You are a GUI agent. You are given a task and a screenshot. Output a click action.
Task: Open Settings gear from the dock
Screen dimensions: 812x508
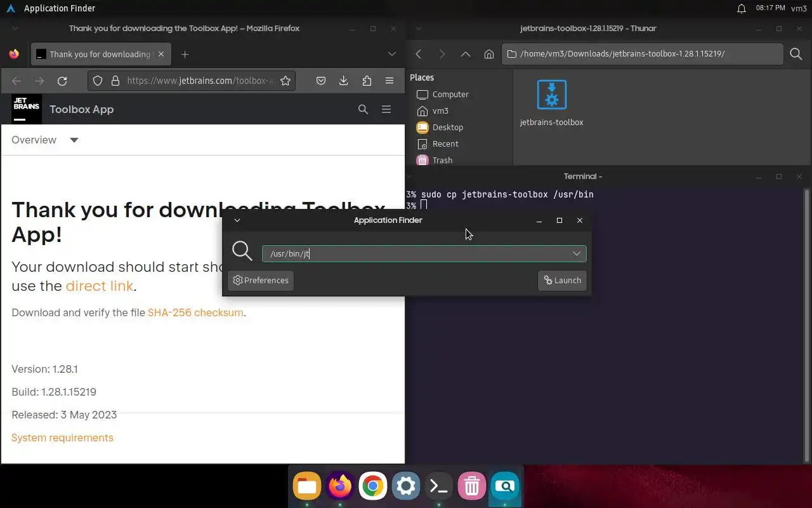pyautogui.click(x=406, y=486)
